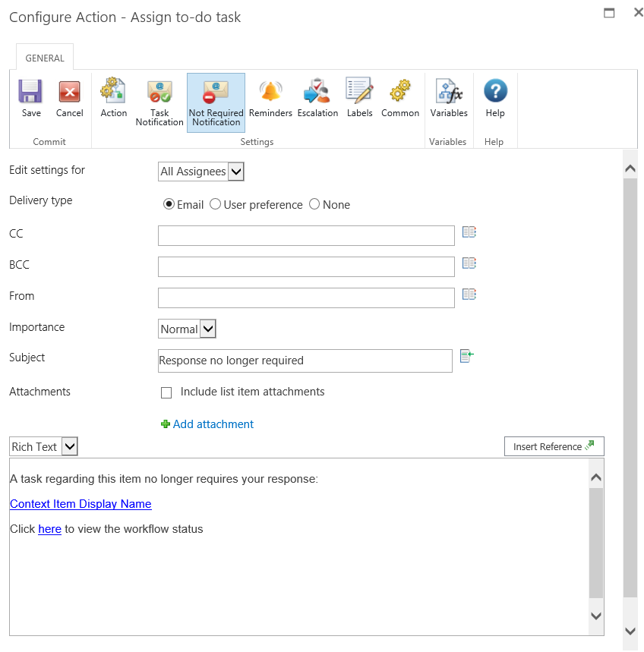Open the Labels settings
The height and width of the screenshot is (652, 644).
point(359,99)
